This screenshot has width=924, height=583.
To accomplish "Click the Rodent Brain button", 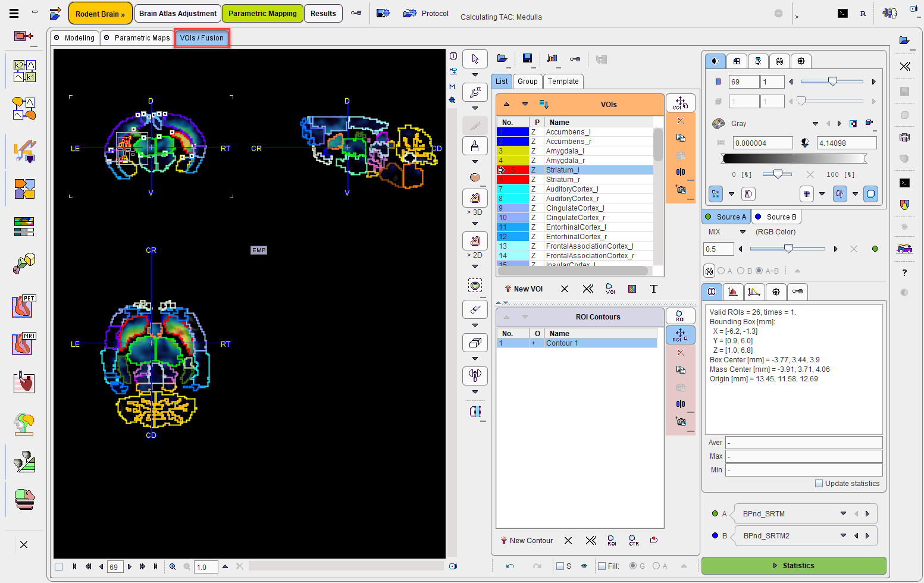I will pyautogui.click(x=100, y=14).
